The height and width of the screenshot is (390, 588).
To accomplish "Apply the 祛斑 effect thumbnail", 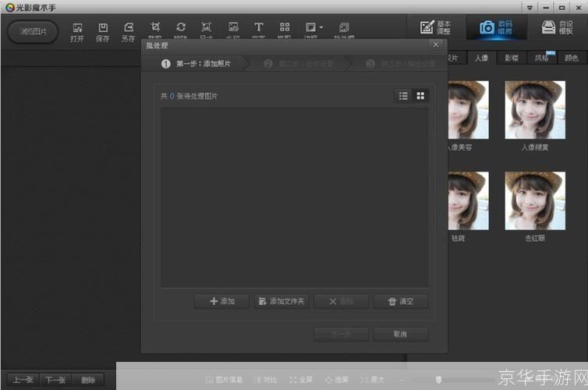I will tap(469, 200).
